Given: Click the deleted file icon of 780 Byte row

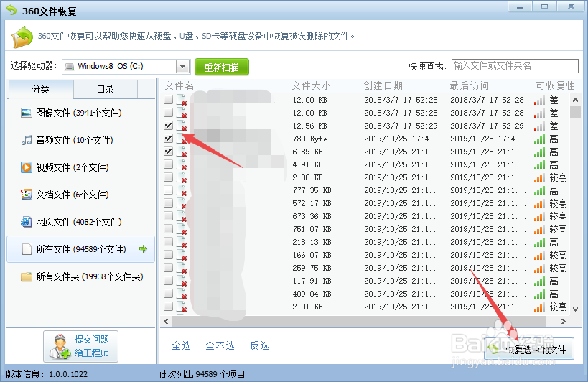Looking at the screenshot, I should [x=182, y=139].
